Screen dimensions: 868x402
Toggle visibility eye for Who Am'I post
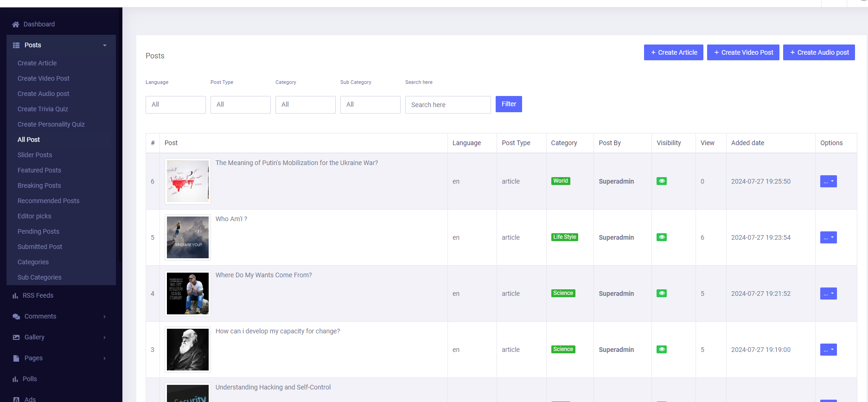click(662, 237)
